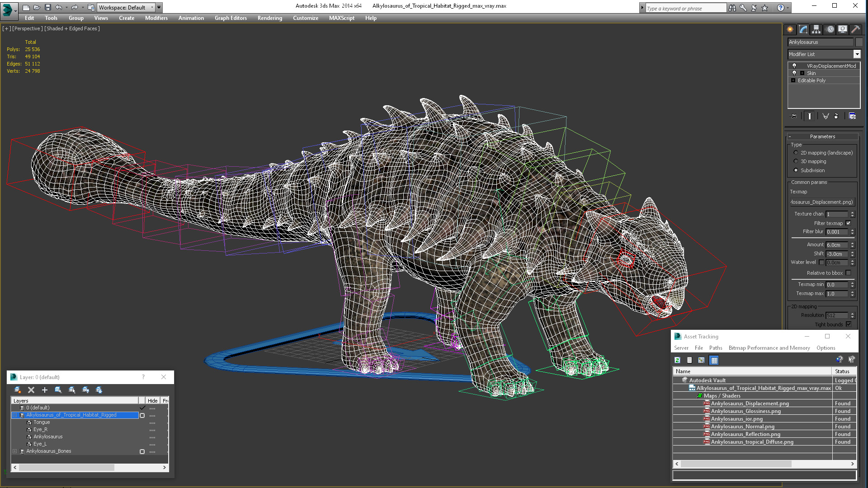Screen dimensions: 868x488
Task: Toggle VRayDisplacementMod lightbulb in modifier stack
Action: [794, 66]
